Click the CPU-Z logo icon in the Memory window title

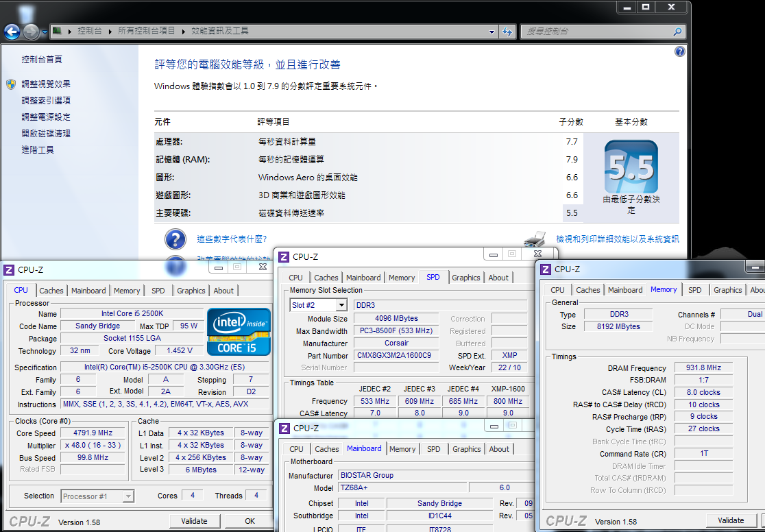coord(546,269)
